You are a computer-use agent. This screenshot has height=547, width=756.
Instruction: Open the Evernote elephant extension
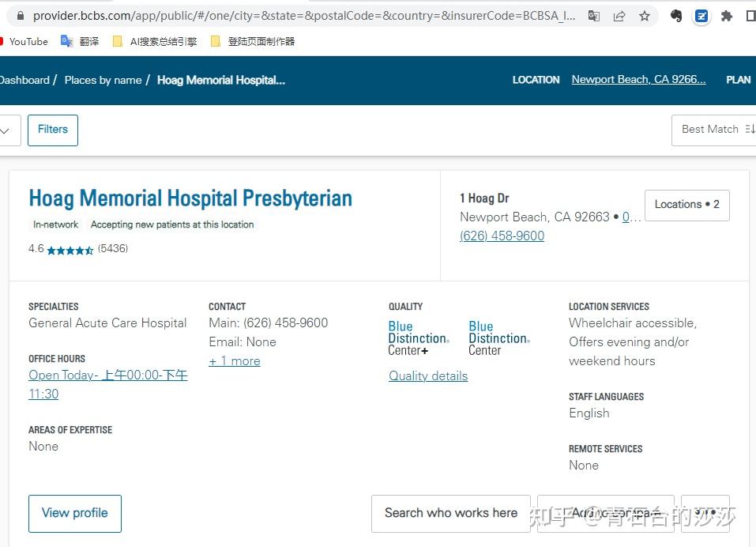pos(676,16)
